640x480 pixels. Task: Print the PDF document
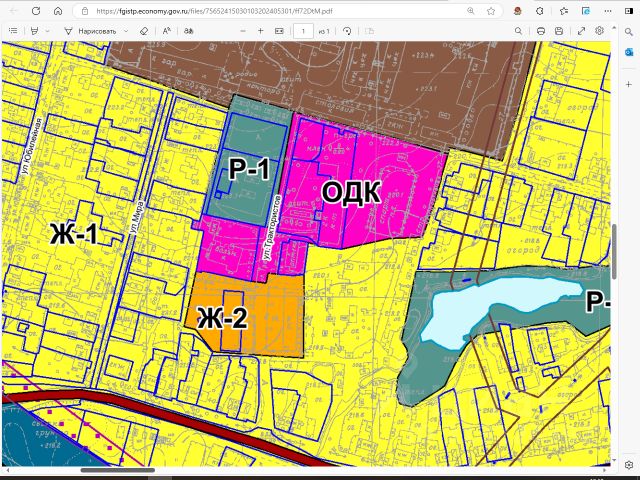point(541,31)
